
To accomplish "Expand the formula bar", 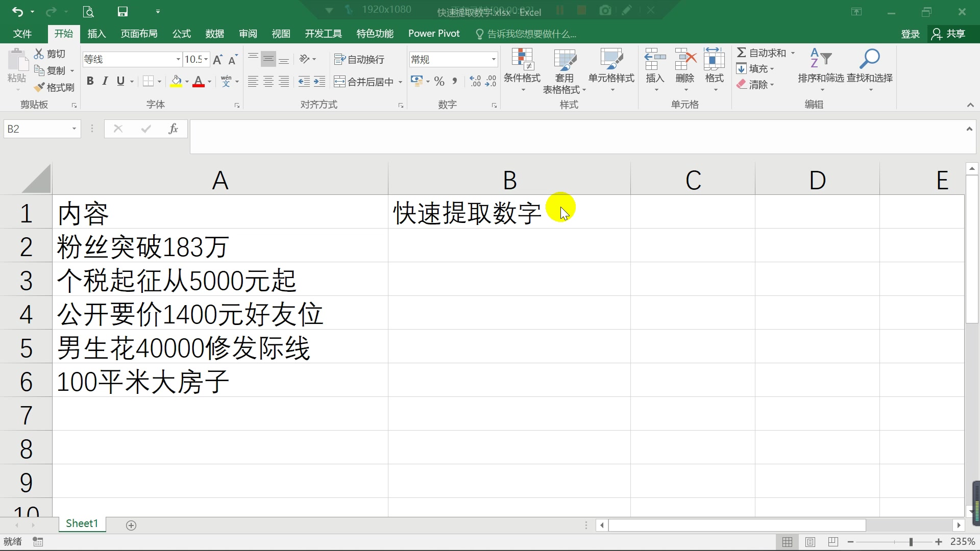I will [x=969, y=129].
